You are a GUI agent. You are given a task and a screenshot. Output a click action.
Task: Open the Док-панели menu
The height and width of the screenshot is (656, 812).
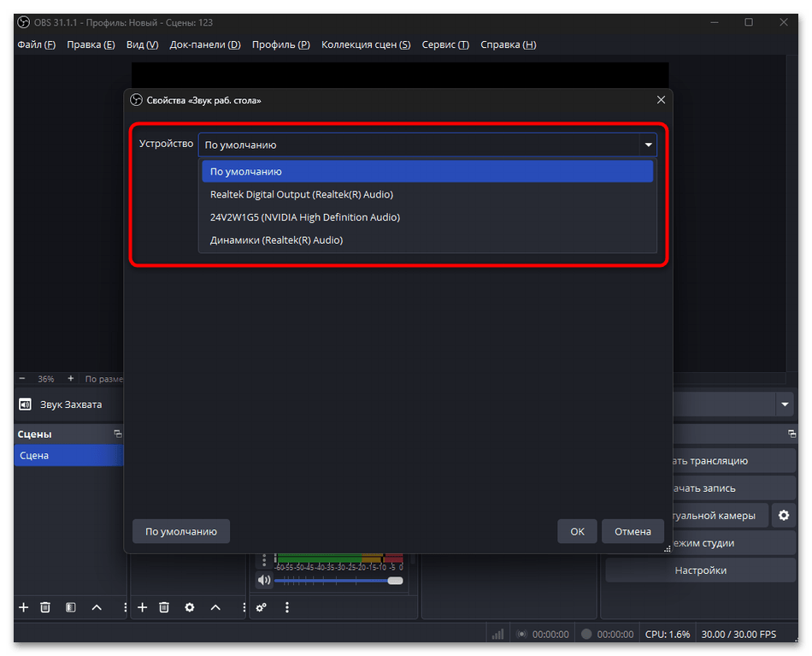click(x=205, y=44)
